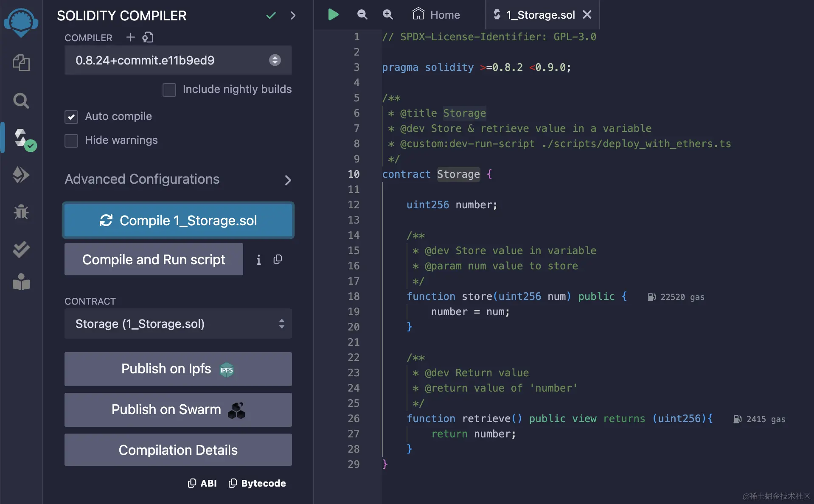Click Compile and Run script button

coord(154,259)
